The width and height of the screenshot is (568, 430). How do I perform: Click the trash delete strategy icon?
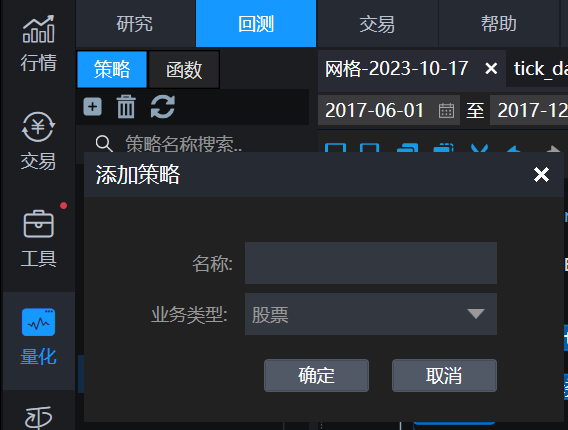126,107
